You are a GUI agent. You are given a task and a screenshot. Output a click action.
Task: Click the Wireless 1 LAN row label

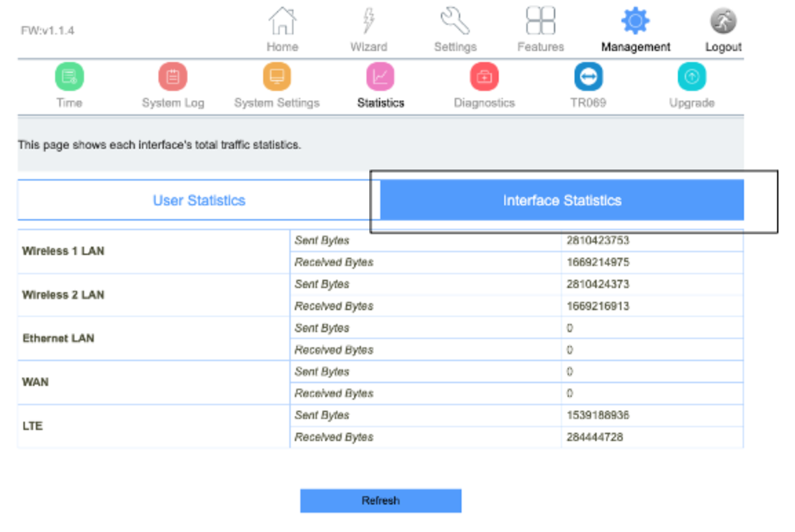point(63,252)
